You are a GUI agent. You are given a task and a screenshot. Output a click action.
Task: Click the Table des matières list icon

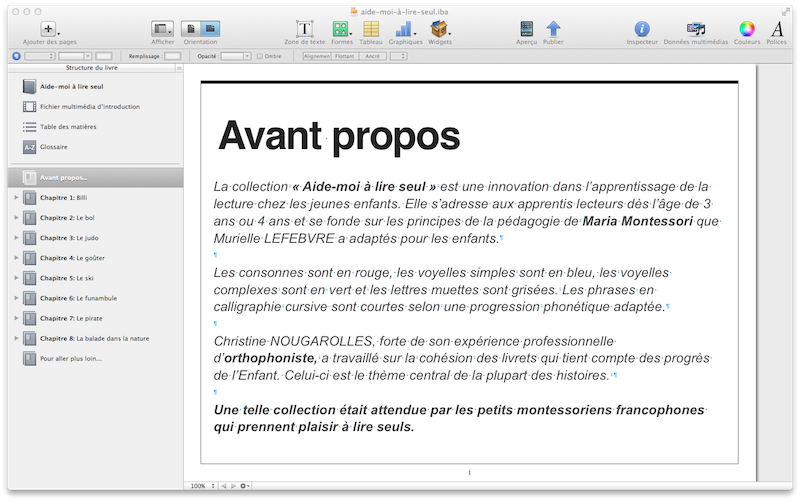click(30, 127)
